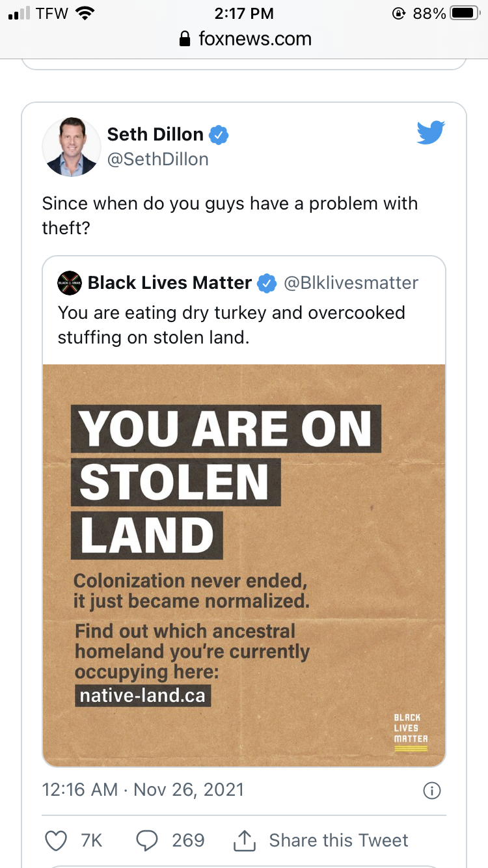Open Seth Dillon's profile photo
488x868 pixels.
point(70,146)
